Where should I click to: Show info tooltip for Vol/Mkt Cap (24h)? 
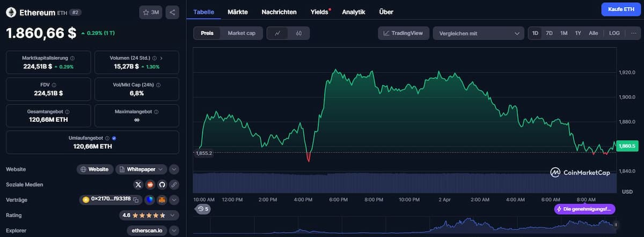[x=158, y=85]
